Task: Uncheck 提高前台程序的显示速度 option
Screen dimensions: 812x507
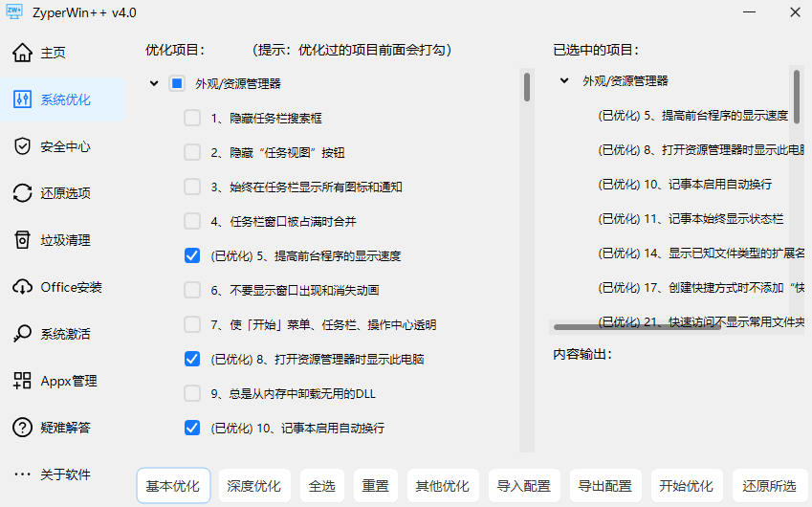Action: [x=192, y=255]
